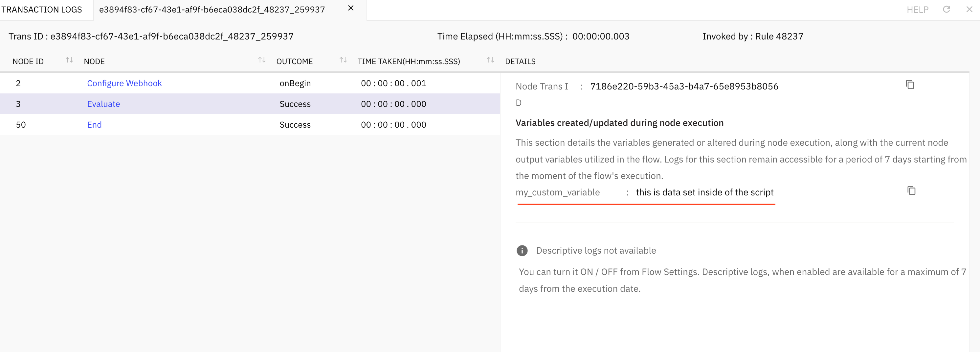Click the Node Trans ID value text

coord(684,87)
